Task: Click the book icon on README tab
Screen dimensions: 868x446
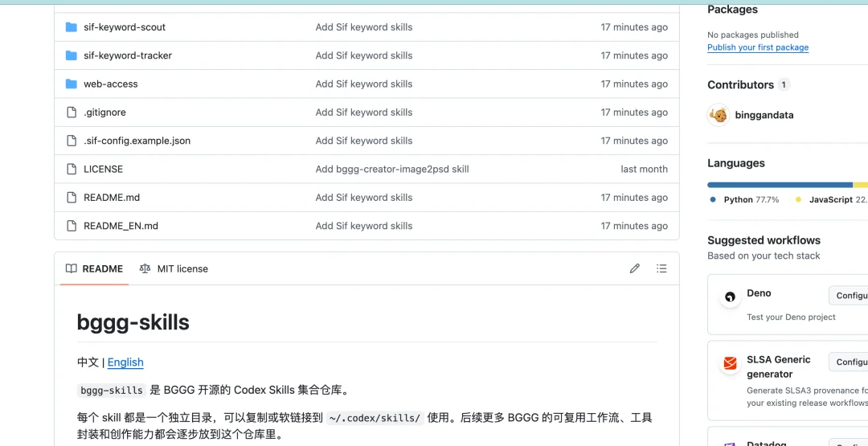Action: 71,269
